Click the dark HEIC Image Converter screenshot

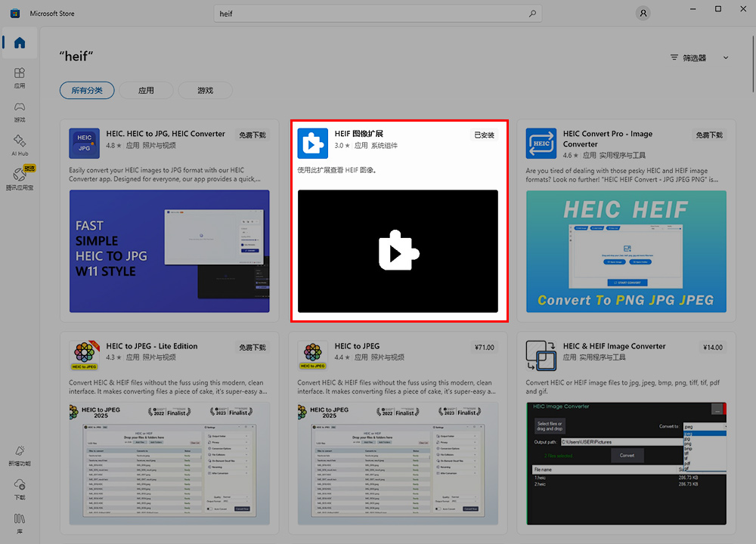[x=626, y=463]
